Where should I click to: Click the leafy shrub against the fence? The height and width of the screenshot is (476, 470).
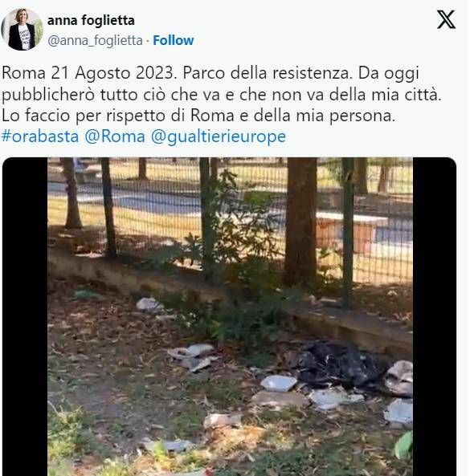pyautogui.click(x=235, y=222)
